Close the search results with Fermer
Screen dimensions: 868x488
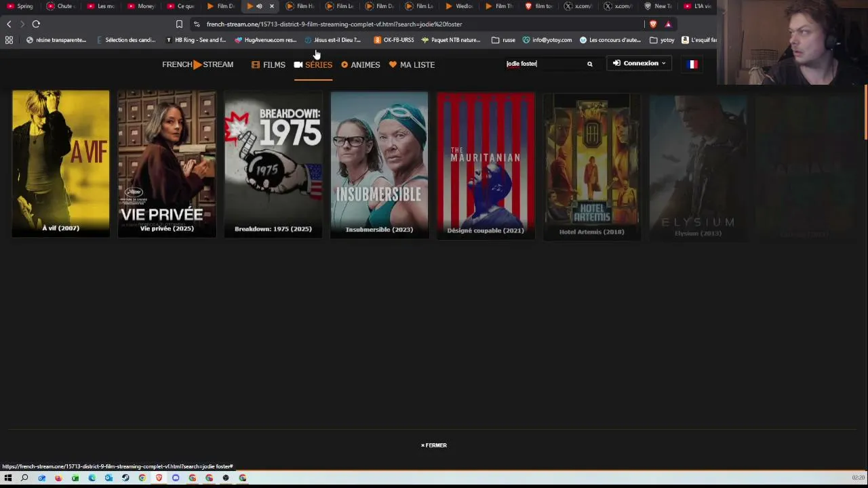point(434,445)
